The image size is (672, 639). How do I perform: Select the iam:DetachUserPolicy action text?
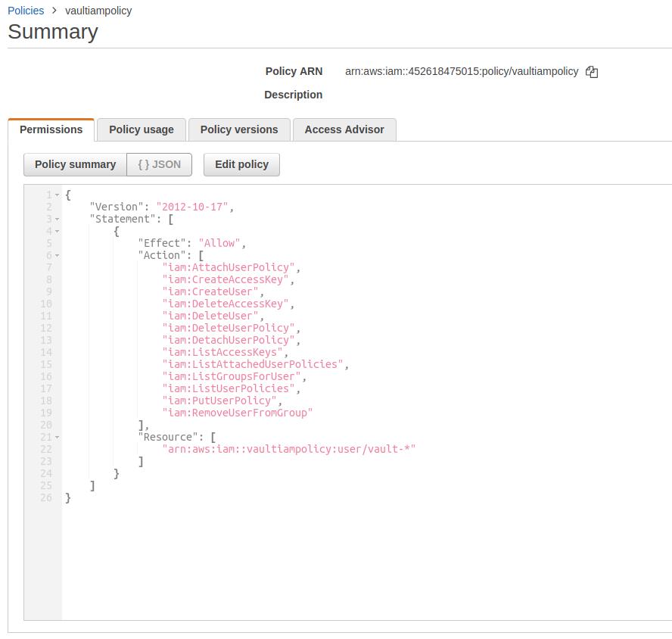coord(229,340)
